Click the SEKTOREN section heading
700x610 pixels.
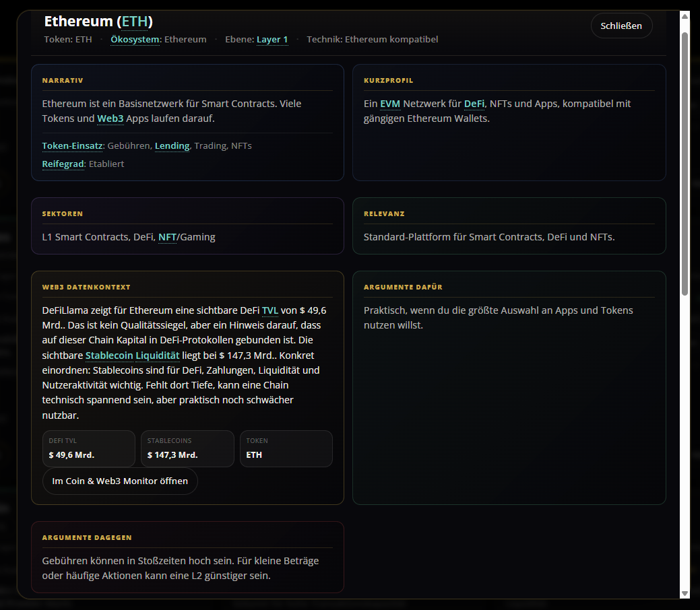pos(63,213)
